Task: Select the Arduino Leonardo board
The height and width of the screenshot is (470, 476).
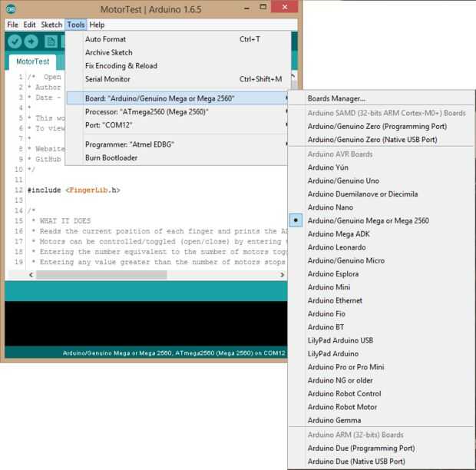Action: 382,247
